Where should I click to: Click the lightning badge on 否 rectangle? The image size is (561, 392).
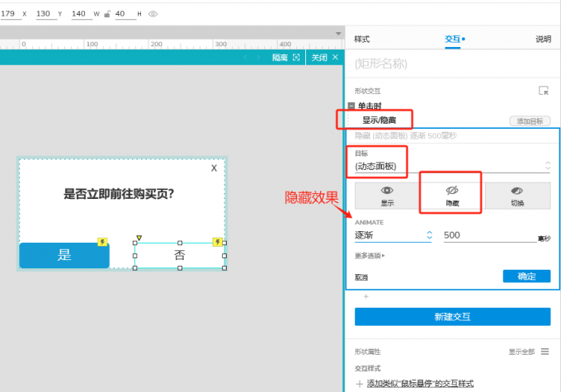(x=218, y=242)
